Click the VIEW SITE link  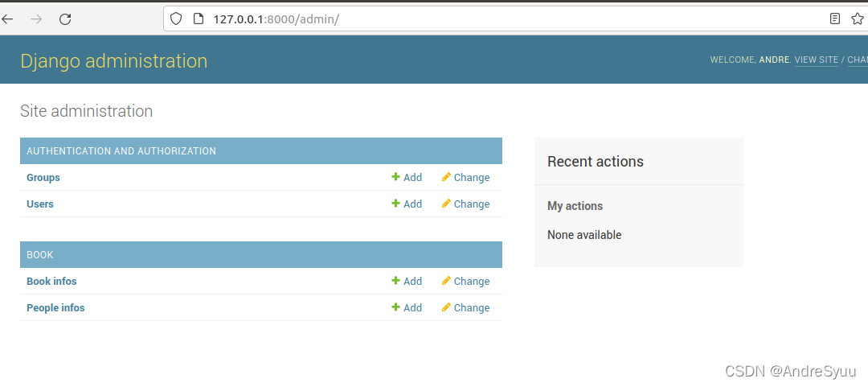[816, 60]
